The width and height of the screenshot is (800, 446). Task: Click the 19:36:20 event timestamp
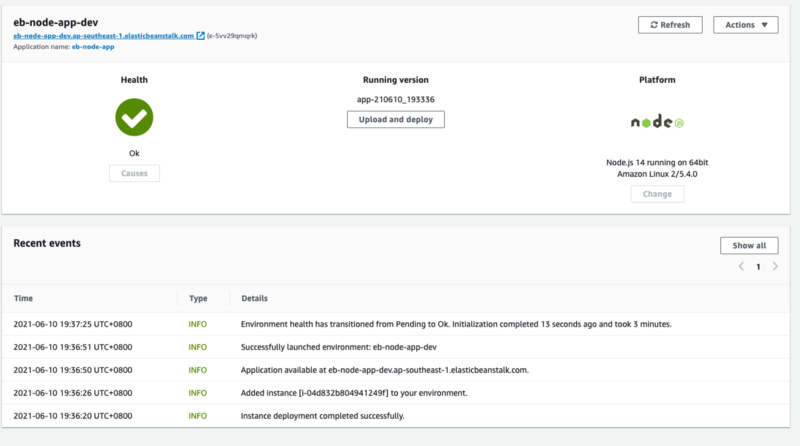tap(72, 416)
